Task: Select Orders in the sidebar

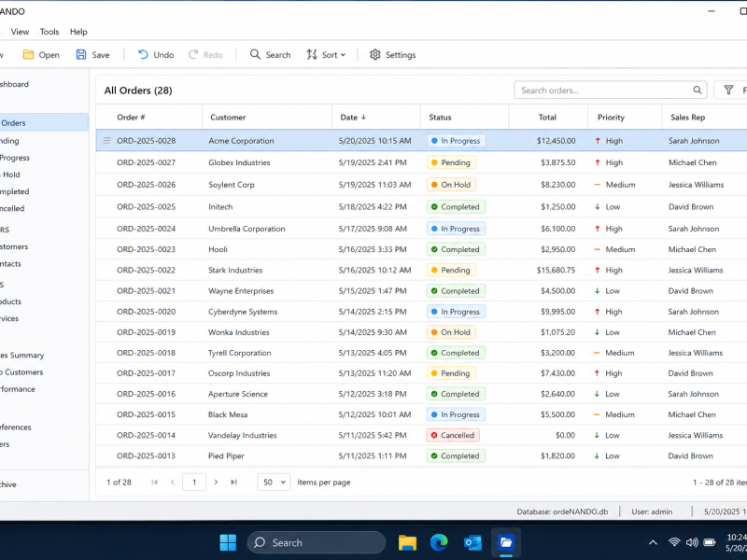Action: click(x=43, y=122)
